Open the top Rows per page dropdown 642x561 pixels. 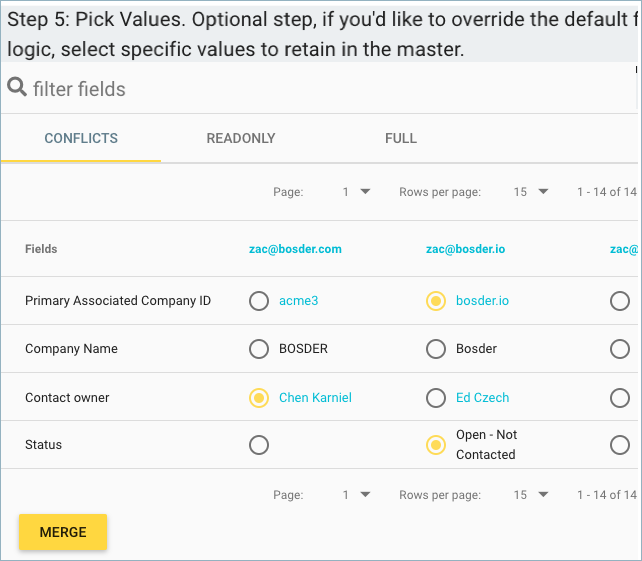point(531,192)
